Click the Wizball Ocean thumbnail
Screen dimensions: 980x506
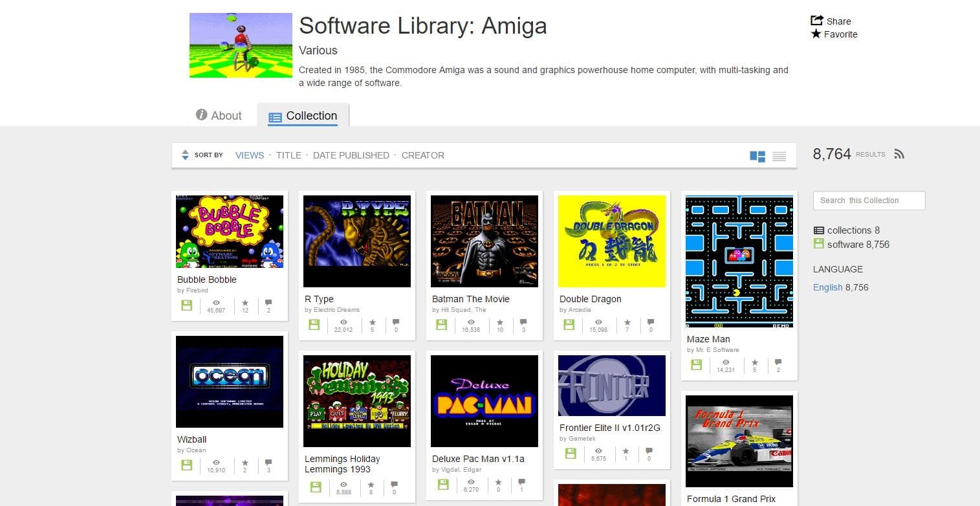pyautogui.click(x=230, y=382)
